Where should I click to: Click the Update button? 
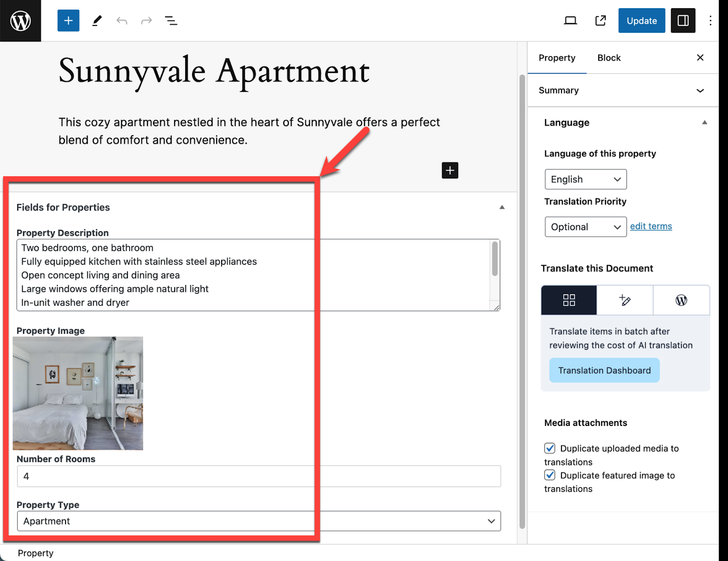point(641,20)
